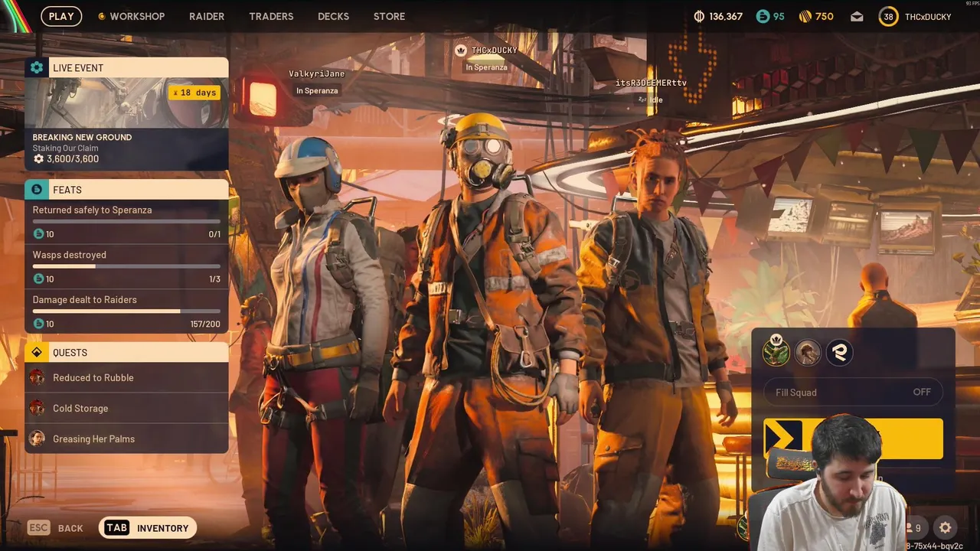Go to the TRADERS tab

pyautogui.click(x=271, y=16)
